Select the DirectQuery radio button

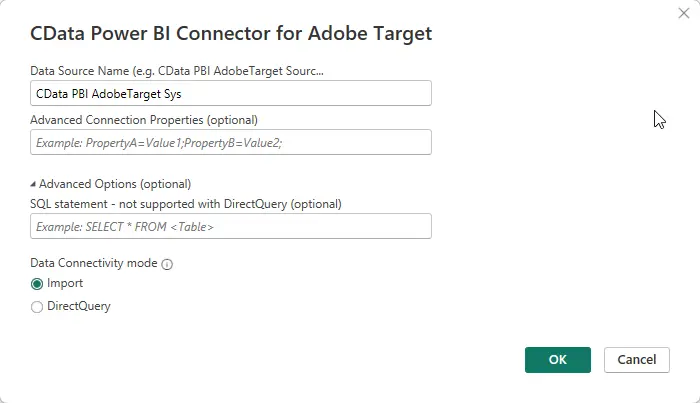(x=38, y=307)
